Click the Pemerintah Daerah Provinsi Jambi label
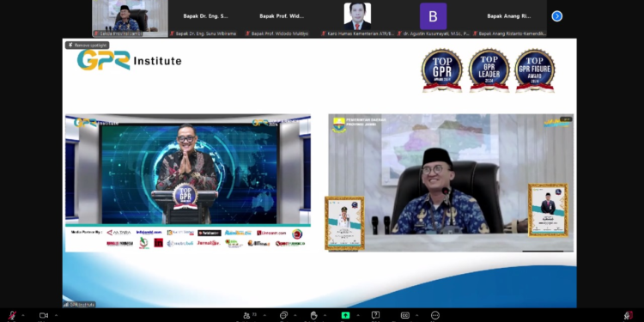This screenshot has height=322, width=644. pos(367,122)
